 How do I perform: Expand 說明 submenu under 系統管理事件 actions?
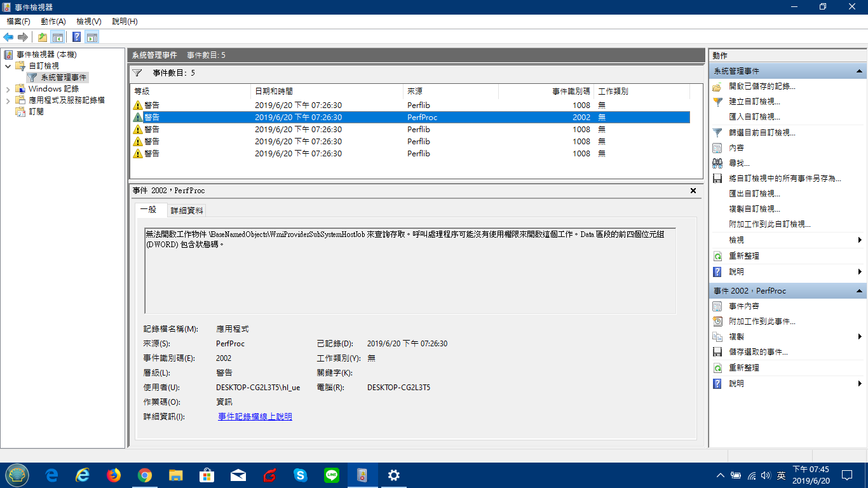click(860, 272)
